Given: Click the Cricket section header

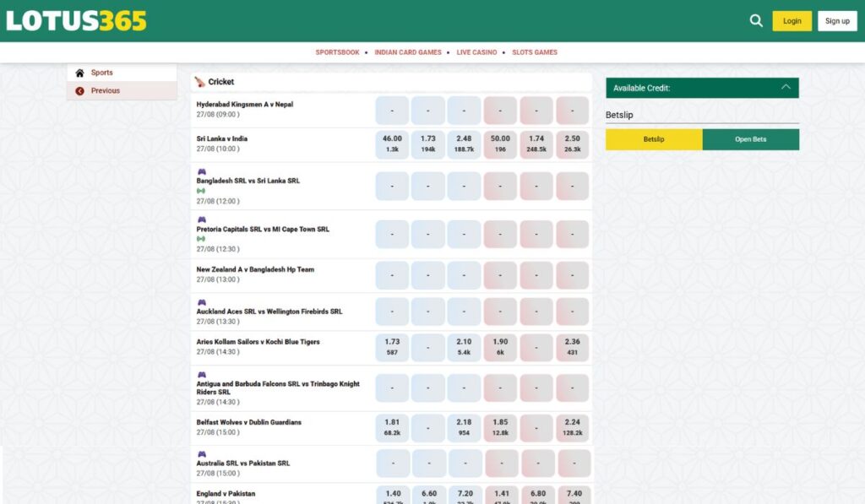Looking at the screenshot, I should coord(391,82).
